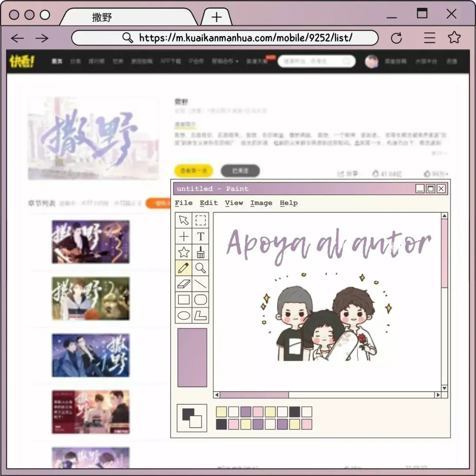Viewport: 476px width, 476px height.
Task: Pick the dark gray swatch in the top palette row
Action: pyautogui.click(x=294, y=412)
